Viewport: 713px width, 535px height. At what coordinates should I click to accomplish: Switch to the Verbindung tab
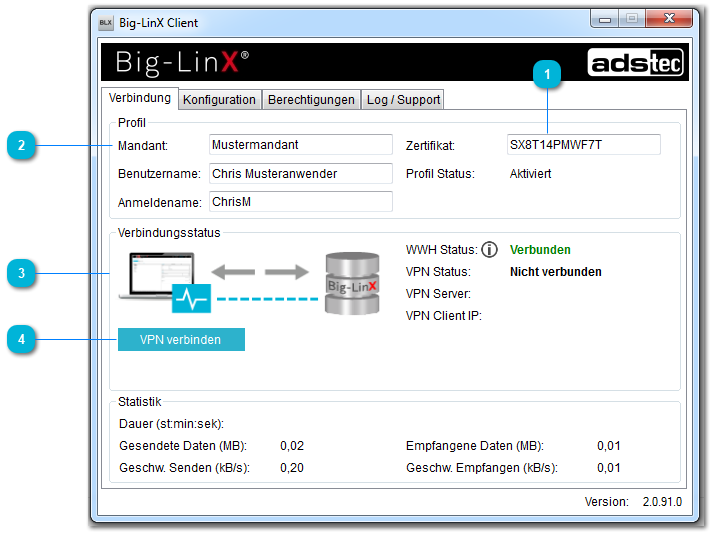[140, 98]
